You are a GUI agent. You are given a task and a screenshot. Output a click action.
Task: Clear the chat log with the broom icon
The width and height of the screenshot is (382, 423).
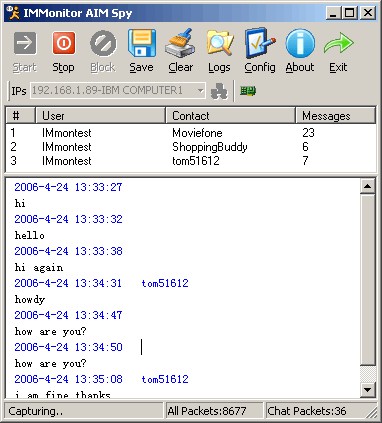[180, 43]
